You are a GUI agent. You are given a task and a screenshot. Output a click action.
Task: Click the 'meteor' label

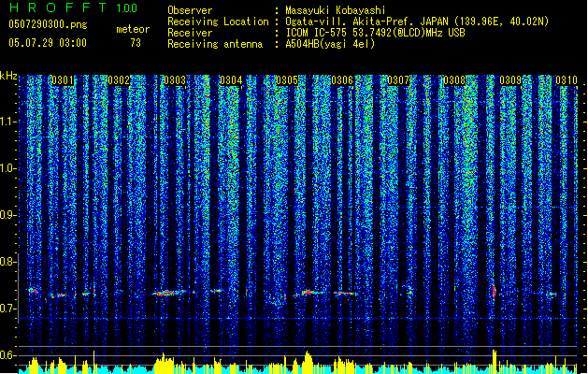[133, 29]
